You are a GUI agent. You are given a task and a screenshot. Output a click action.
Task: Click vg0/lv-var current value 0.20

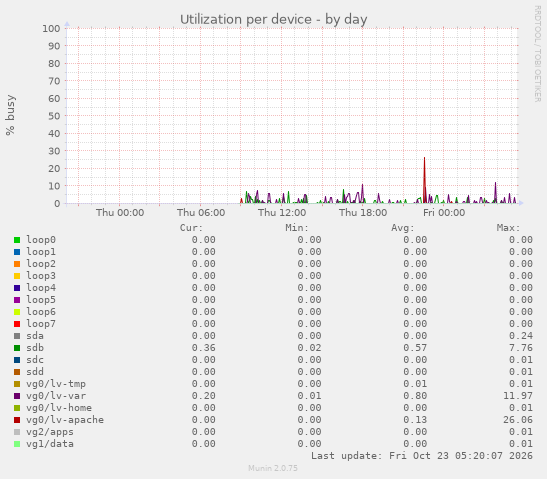click(x=203, y=396)
